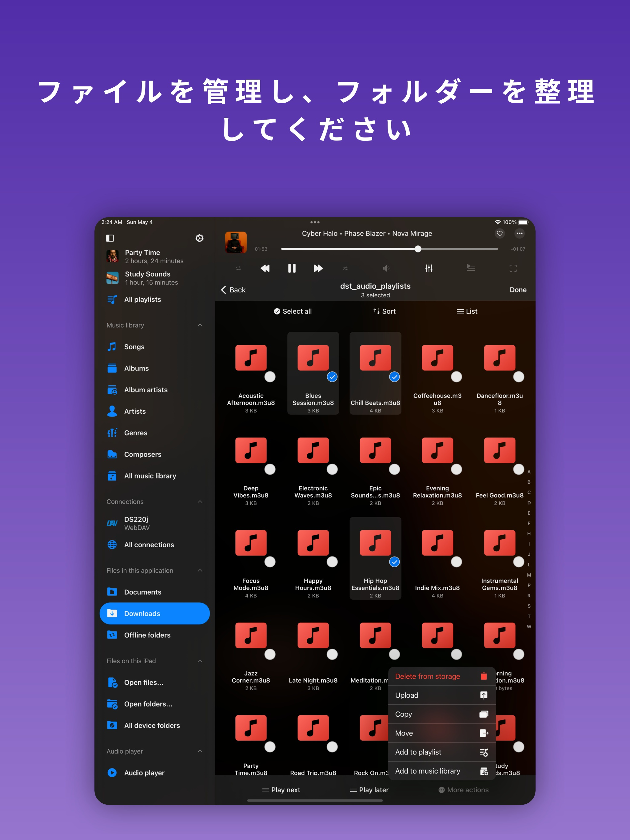
Task: Toggle shuffle icon
Action: point(345,268)
